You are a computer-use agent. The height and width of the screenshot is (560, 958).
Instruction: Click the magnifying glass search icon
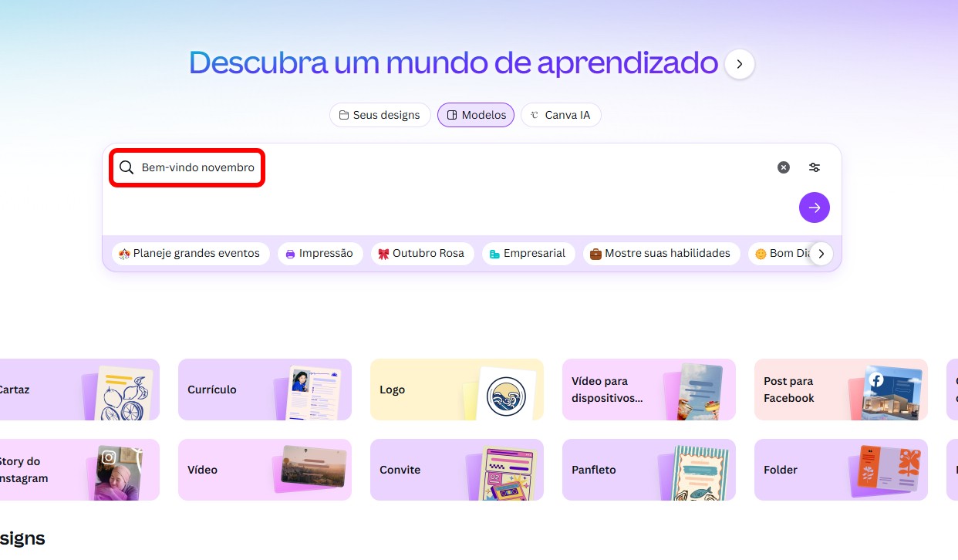(x=126, y=167)
